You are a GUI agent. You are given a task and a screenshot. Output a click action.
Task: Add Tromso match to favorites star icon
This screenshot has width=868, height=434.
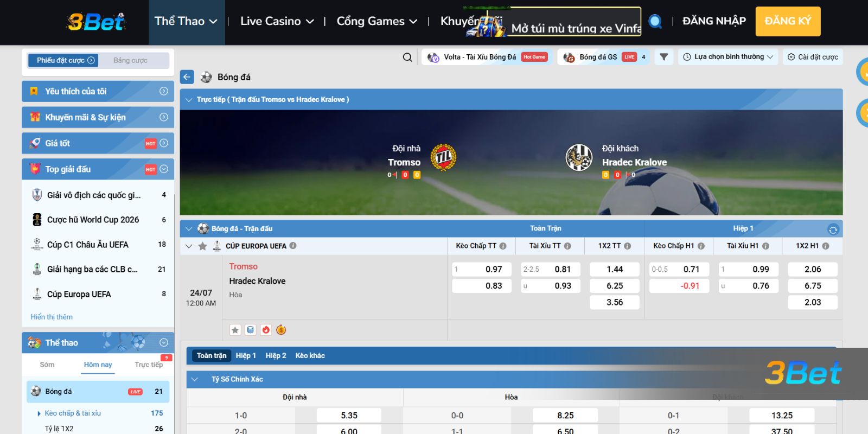tap(235, 330)
